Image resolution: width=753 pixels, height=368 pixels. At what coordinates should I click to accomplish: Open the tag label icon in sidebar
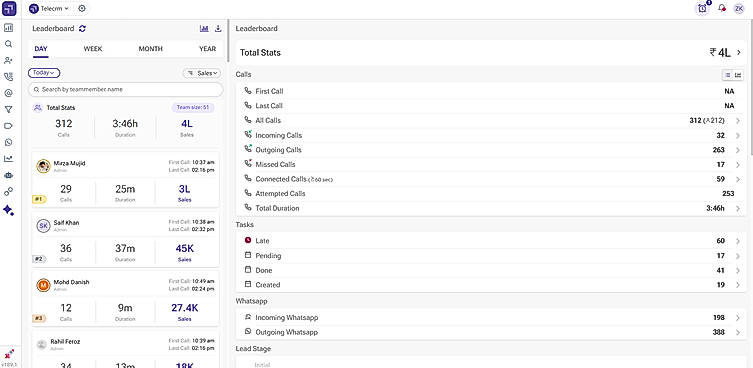[9, 126]
